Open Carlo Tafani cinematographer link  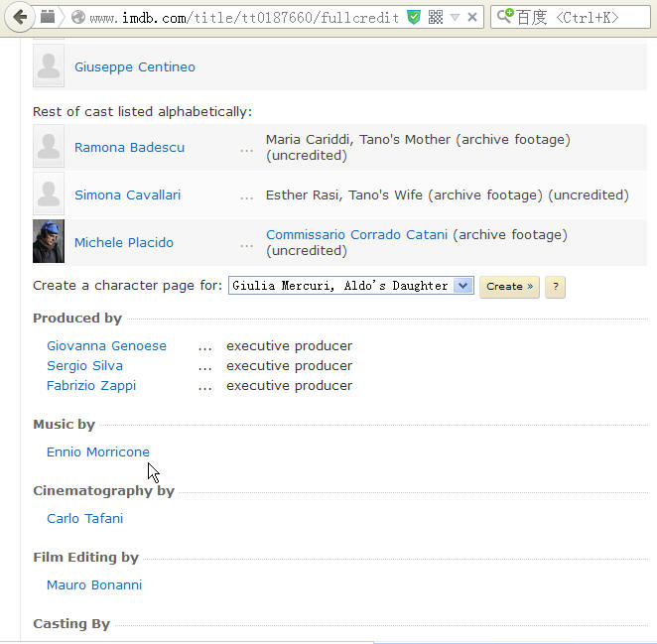[x=85, y=519]
